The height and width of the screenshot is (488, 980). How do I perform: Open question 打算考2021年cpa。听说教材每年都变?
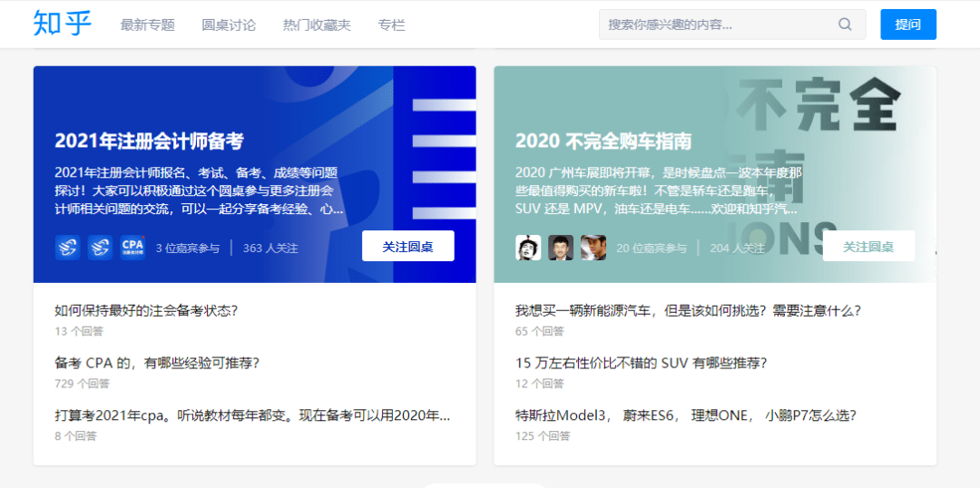pos(252,415)
